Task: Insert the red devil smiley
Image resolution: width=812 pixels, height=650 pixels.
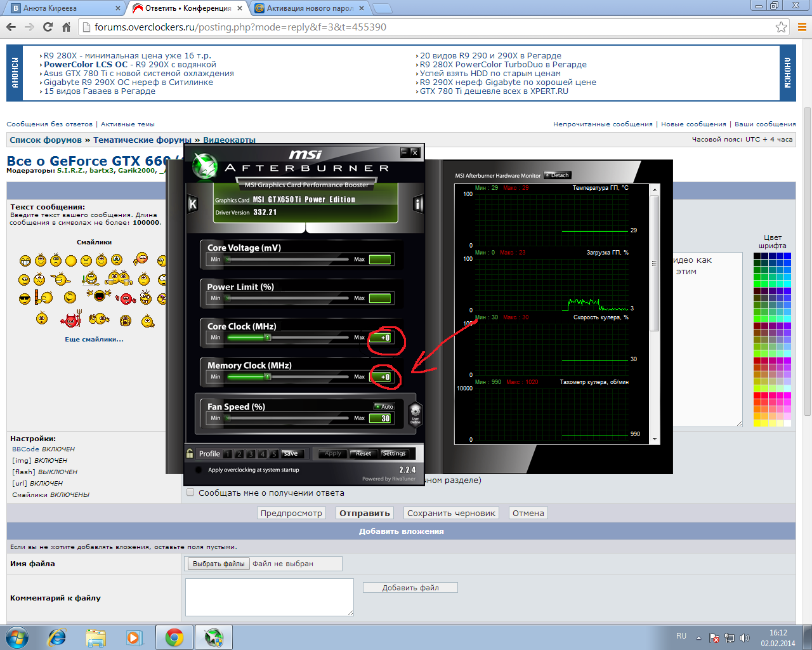Action: (x=71, y=319)
